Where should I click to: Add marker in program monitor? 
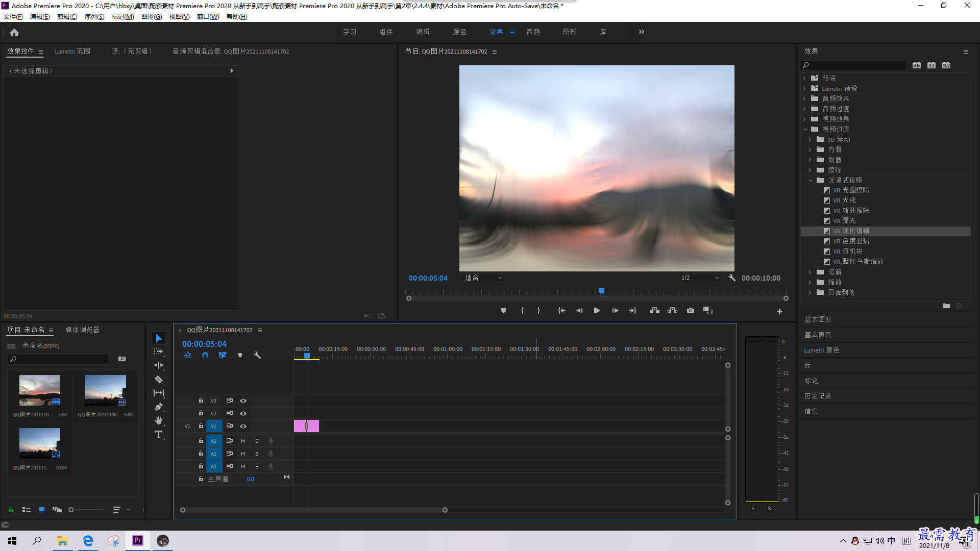tap(503, 311)
